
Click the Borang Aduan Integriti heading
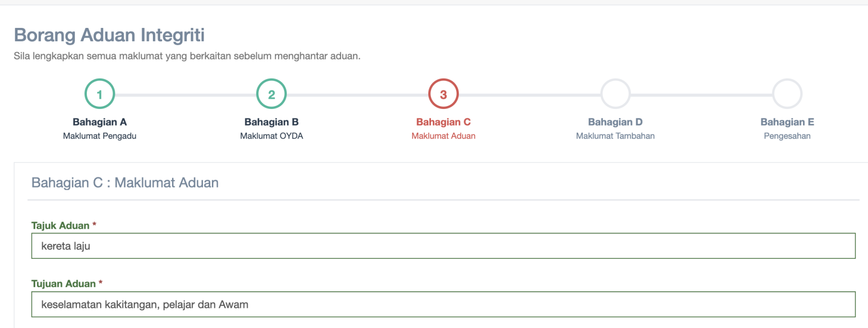(x=110, y=35)
